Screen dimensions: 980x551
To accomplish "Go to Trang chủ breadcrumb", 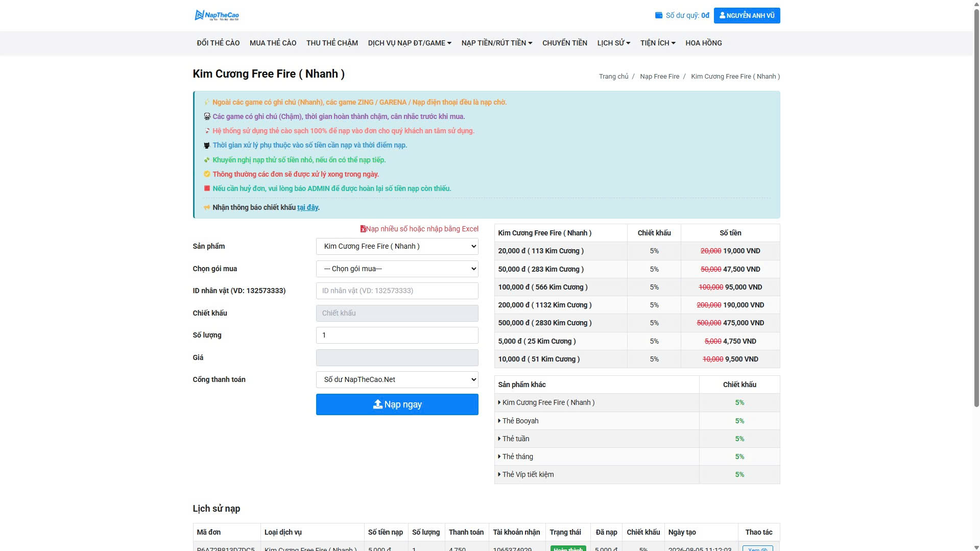I will 613,77.
